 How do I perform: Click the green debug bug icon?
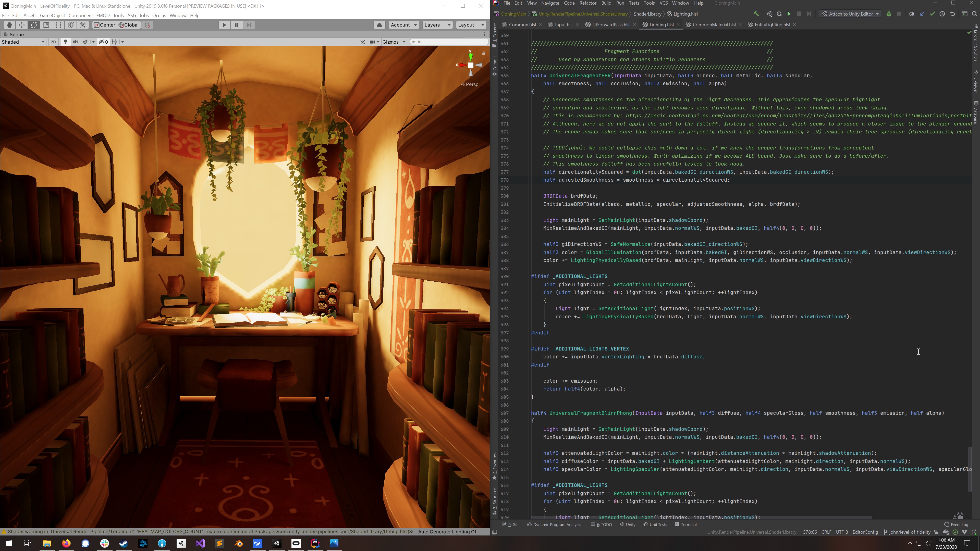pyautogui.click(x=889, y=14)
